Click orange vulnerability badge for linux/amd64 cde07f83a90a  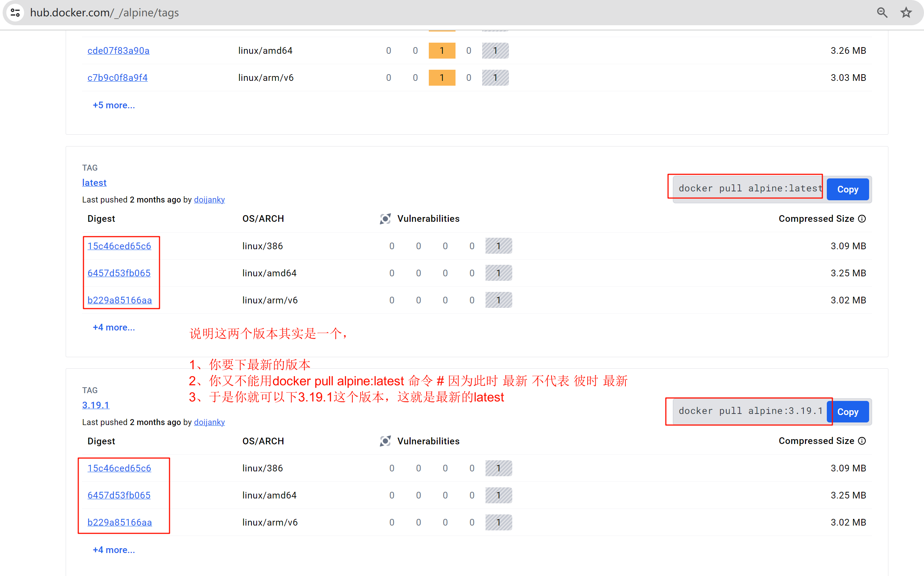click(442, 51)
